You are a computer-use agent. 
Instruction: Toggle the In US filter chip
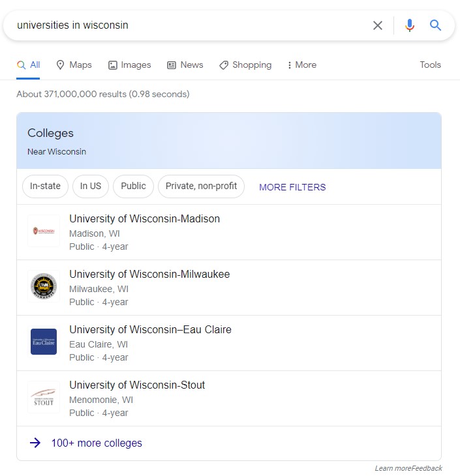point(91,186)
